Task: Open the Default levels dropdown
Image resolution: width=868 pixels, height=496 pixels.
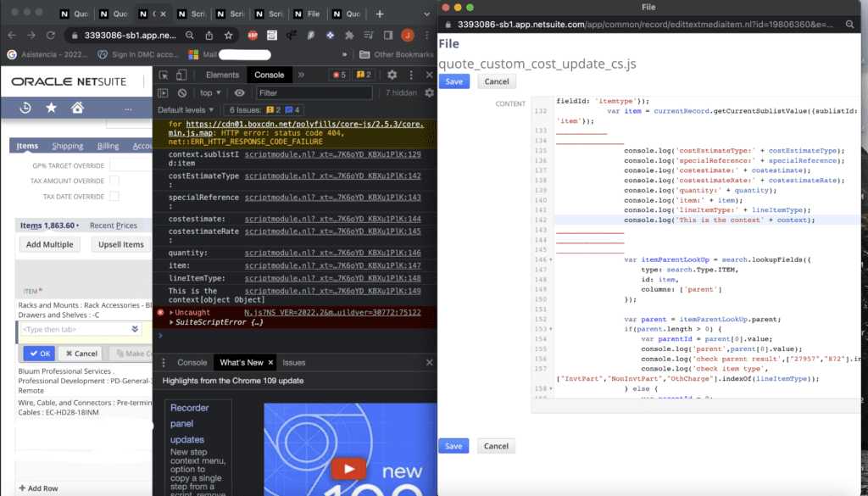Action: click(x=185, y=109)
